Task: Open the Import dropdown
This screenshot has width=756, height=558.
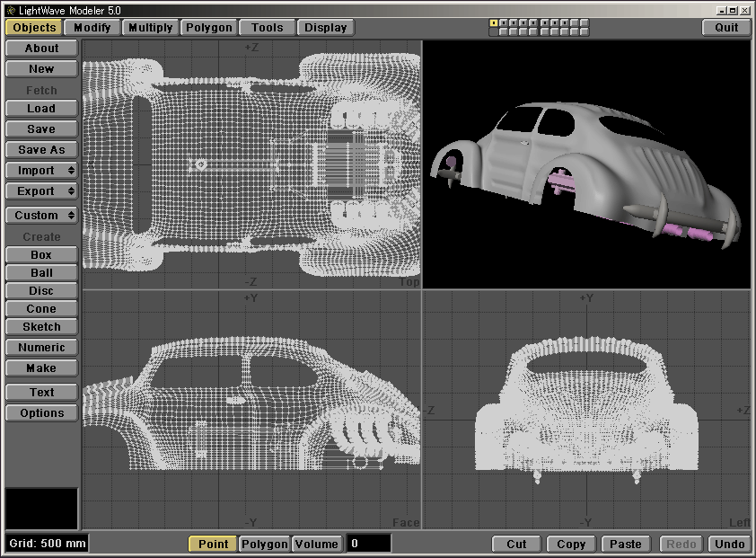Action: (41, 171)
